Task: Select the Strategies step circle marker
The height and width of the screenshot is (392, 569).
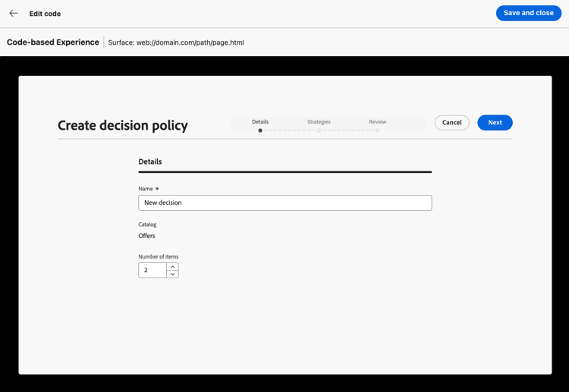Action: click(319, 130)
